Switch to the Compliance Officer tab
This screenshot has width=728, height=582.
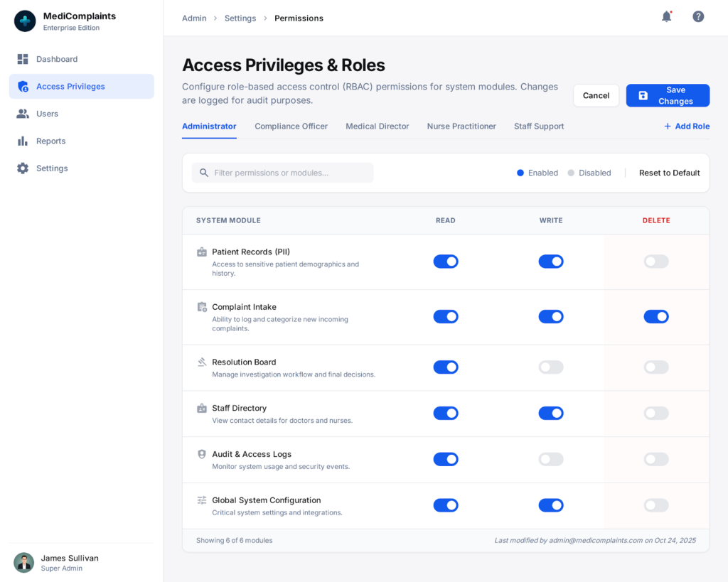click(x=291, y=126)
